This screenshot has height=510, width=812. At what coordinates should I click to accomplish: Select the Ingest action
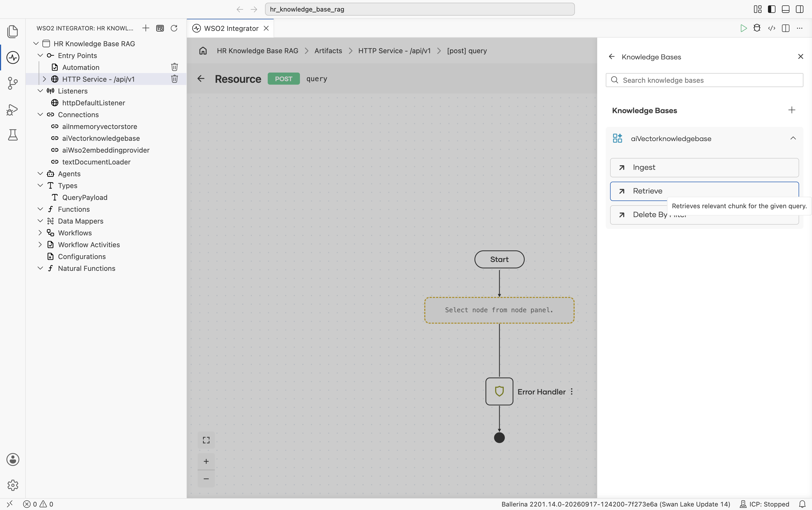tap(704, 168)
